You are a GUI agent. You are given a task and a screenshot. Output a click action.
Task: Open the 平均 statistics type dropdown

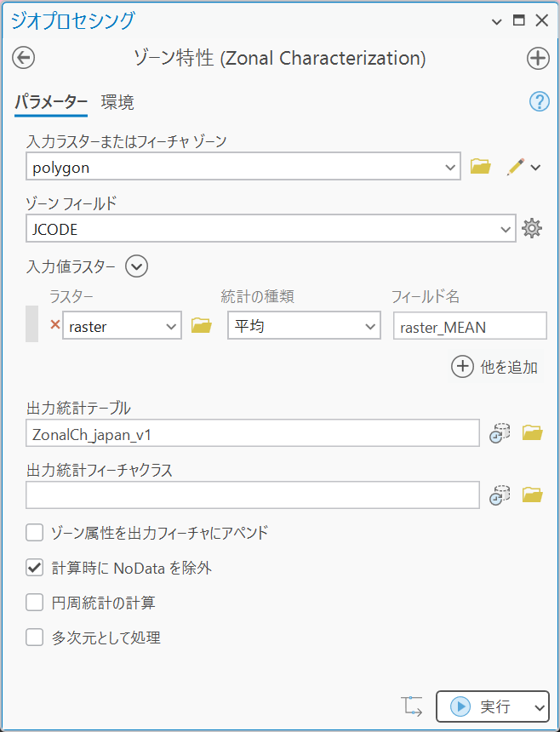(304, 325)
